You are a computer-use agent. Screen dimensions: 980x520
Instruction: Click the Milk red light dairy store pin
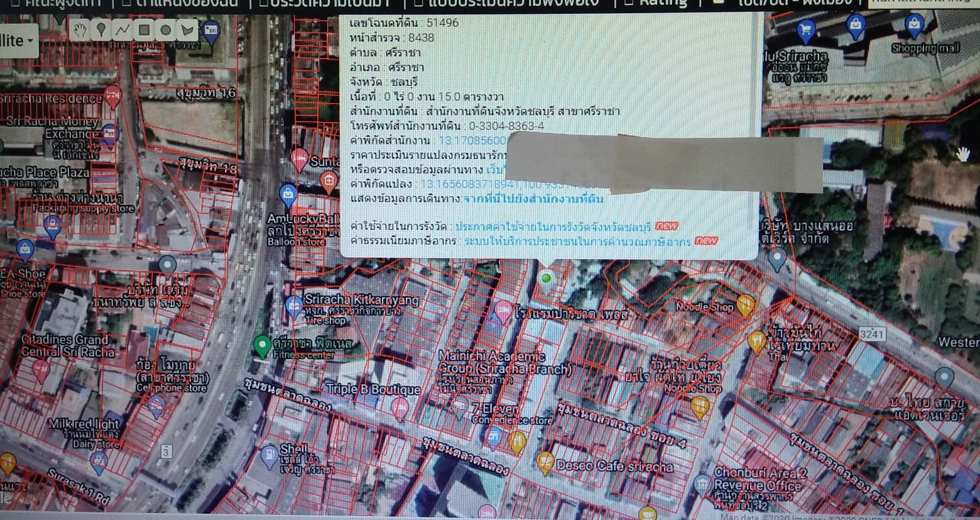tap(98, 462)
